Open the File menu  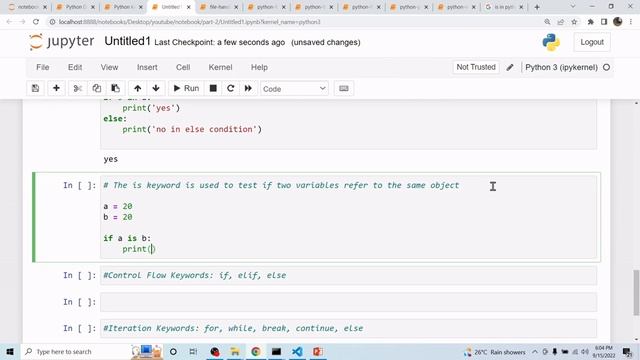coord(42,67)
